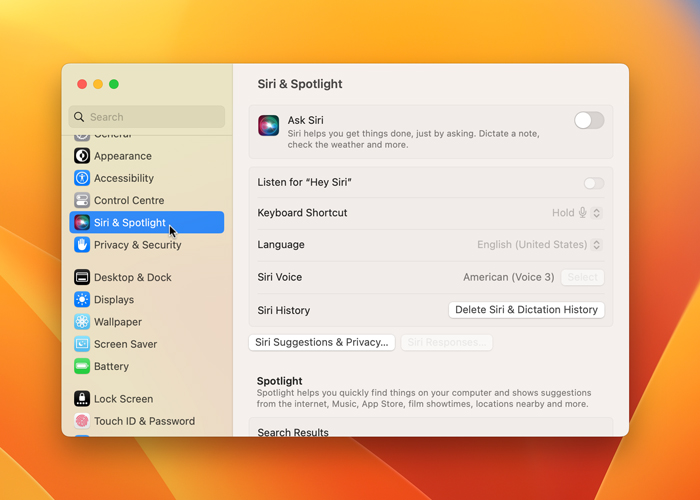The width and height of the screenshot is (700, 500).
Task: Toggle Listen for "Hey Siri" switch
Action: click(594, 183)
